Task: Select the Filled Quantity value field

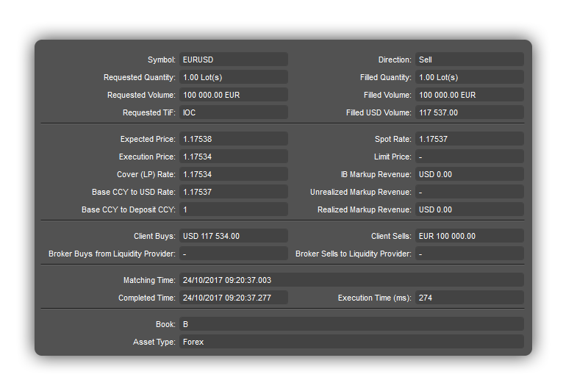Action: (470, 77)
